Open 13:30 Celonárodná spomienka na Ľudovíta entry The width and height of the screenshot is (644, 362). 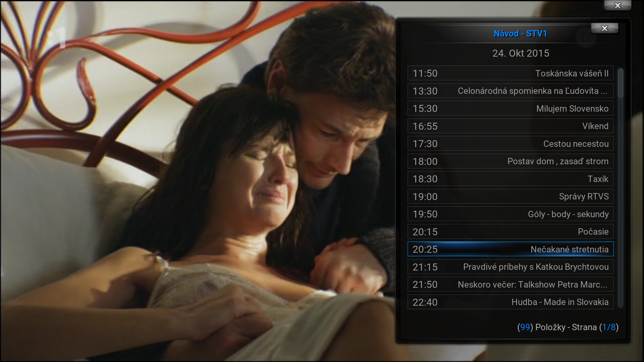pos(510,91)
